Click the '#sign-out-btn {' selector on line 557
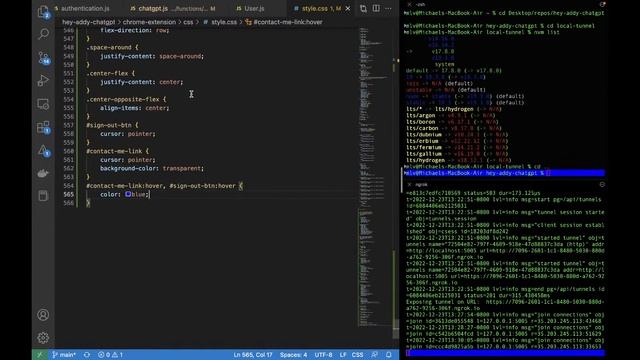Image resolution: width=640 pixels, height=360 pixels. pyautogui.click(x=112, y=125)
